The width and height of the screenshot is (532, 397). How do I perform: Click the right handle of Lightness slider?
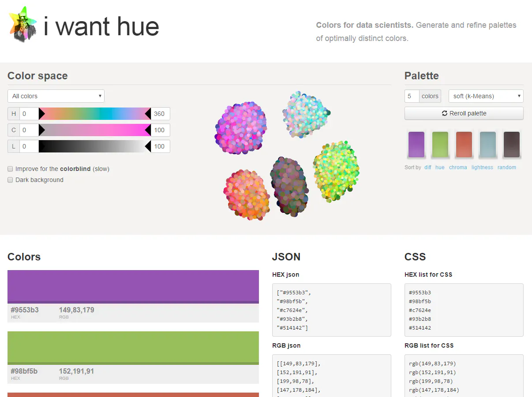coord(148,146)
